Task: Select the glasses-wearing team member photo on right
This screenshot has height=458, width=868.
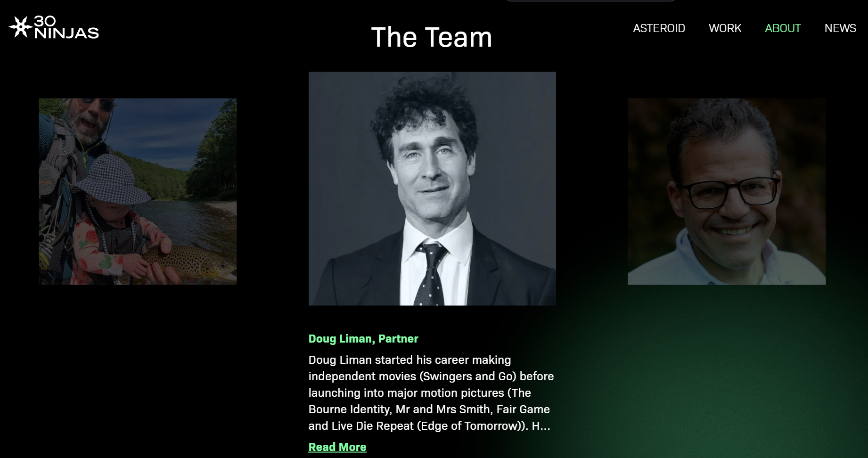Action: (727, 191)
